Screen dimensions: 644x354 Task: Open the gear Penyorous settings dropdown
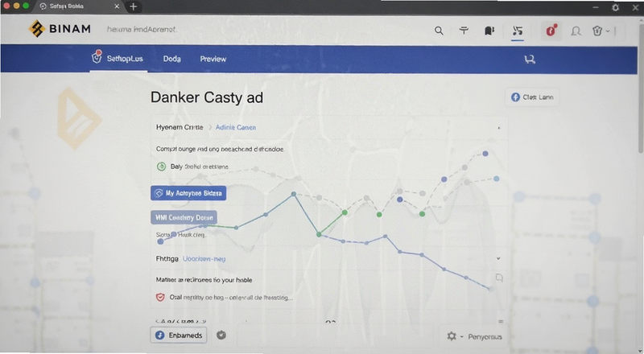(474, 336)
